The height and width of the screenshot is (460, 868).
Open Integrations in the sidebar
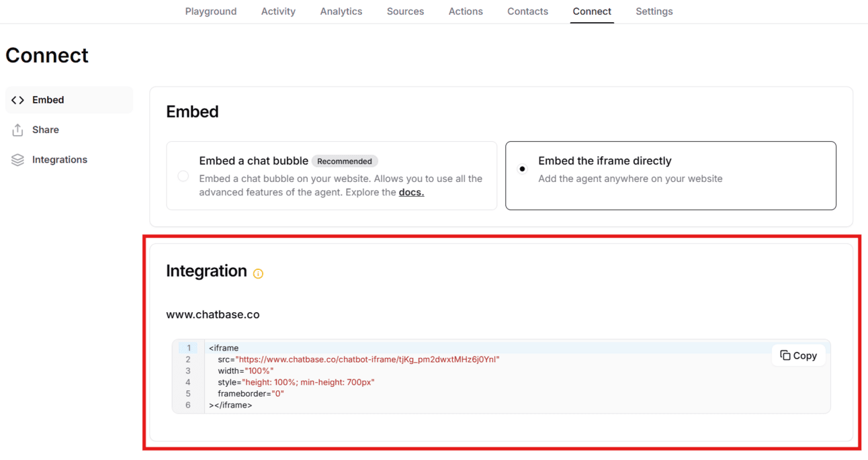point(69,160)
